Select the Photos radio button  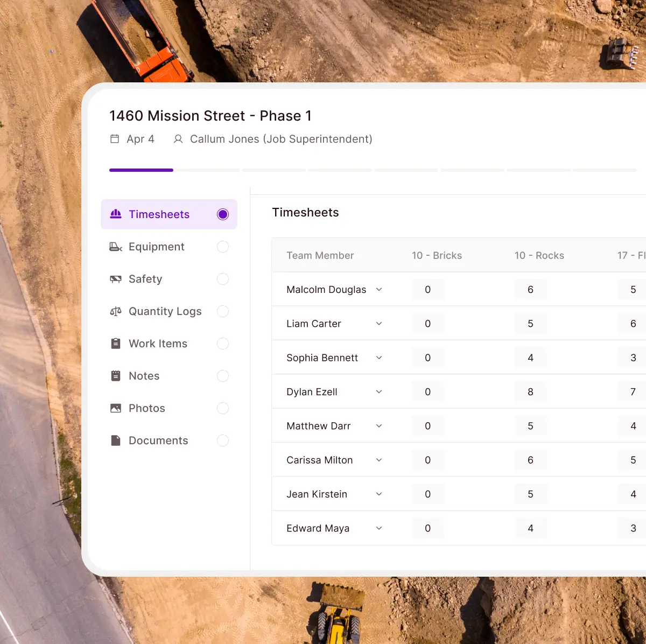(223, 408)
